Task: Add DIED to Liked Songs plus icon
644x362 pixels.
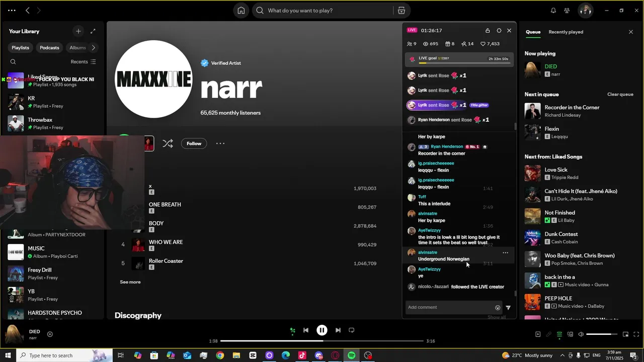Action: click(x=50, y=334)
